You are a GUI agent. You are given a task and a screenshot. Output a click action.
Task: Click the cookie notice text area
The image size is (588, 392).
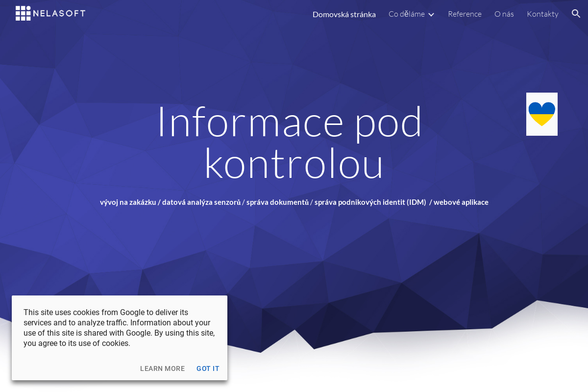click(119, 327)
